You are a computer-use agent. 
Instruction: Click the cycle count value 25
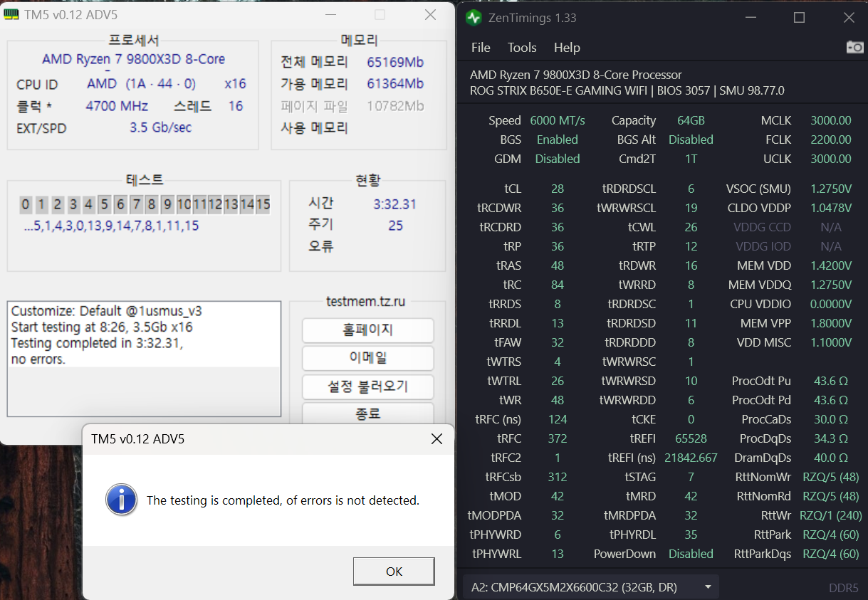point(396,226)
